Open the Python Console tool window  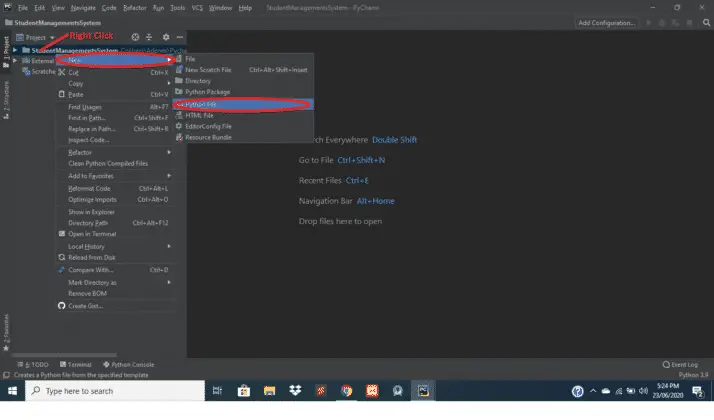[x=128, y=364]
